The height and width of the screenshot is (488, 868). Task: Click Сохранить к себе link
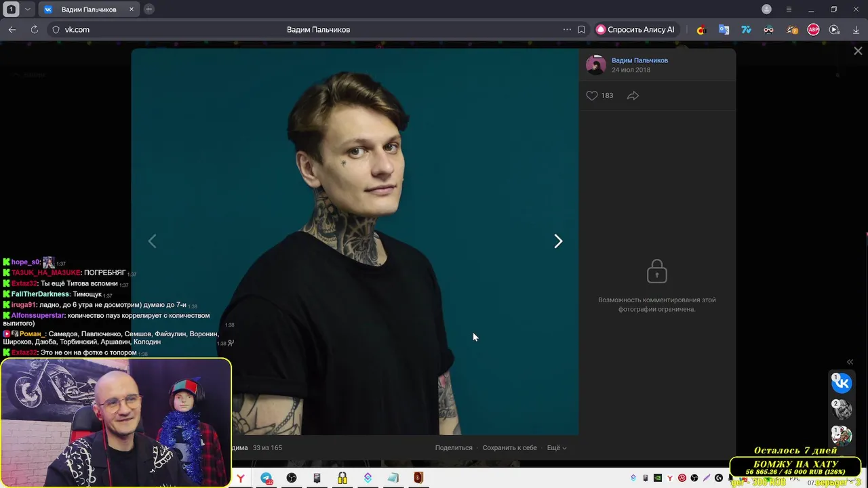(x=509, y=448)
